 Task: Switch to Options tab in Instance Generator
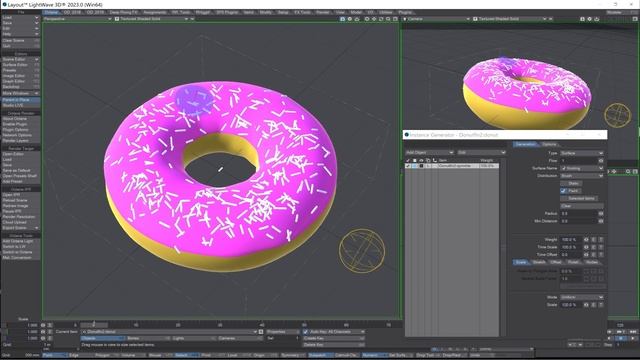[549, 144]
